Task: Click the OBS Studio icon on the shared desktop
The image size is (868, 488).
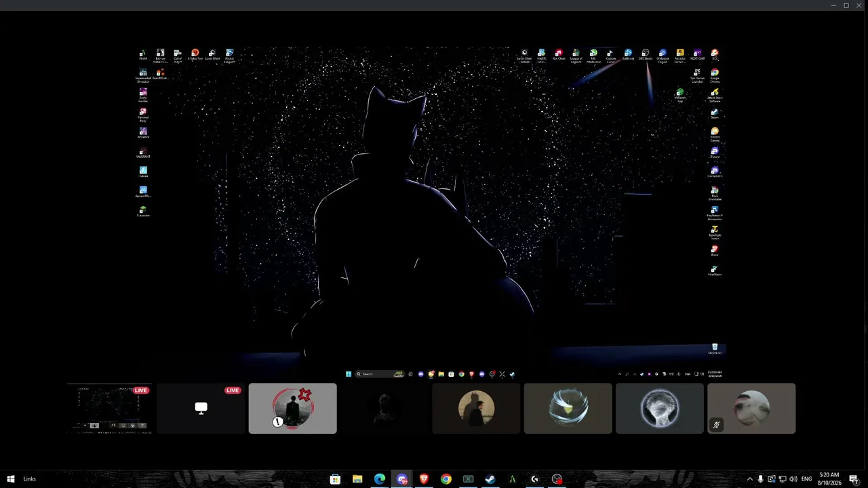Action: [x=645, y=54]
